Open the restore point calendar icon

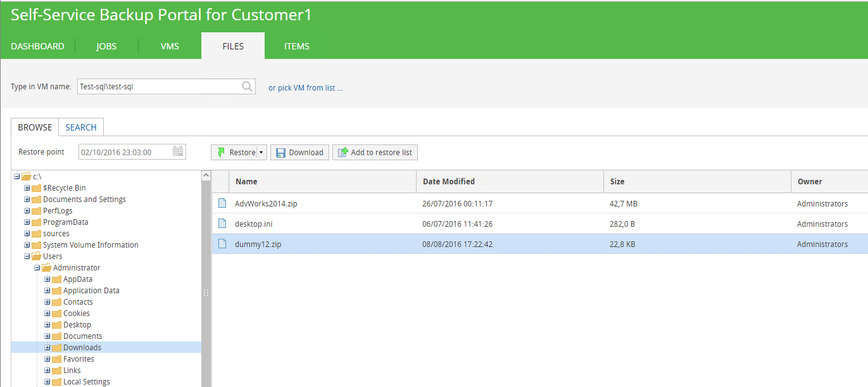178,151
